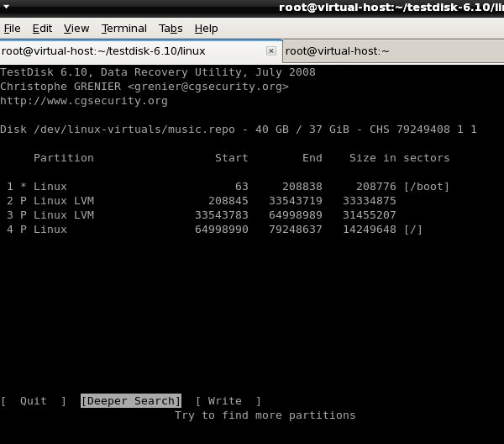The width and height of the screenshot is (504, 444).
Task: Switch to the root@virtual-host:~ tab
Action: click(393, 51)
